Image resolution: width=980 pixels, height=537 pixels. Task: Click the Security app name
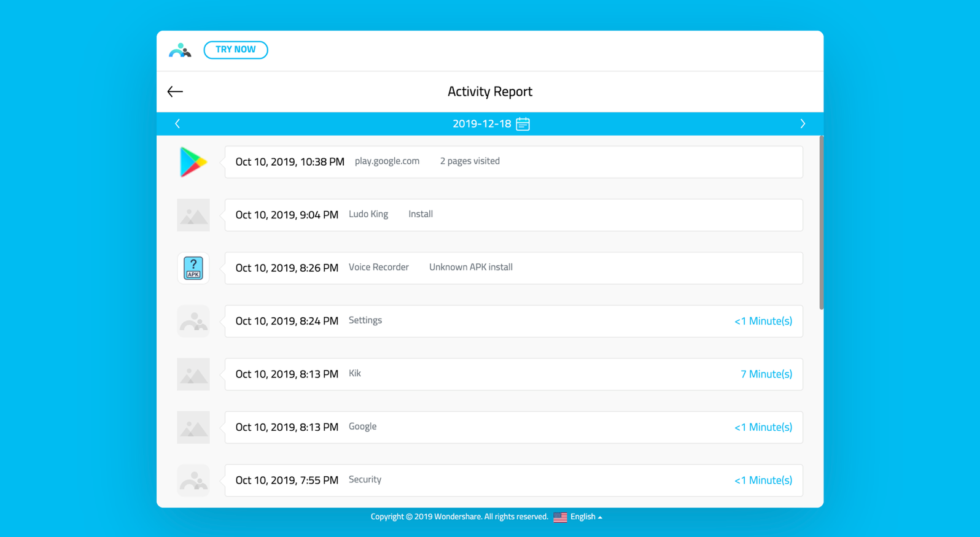(365, 479)
